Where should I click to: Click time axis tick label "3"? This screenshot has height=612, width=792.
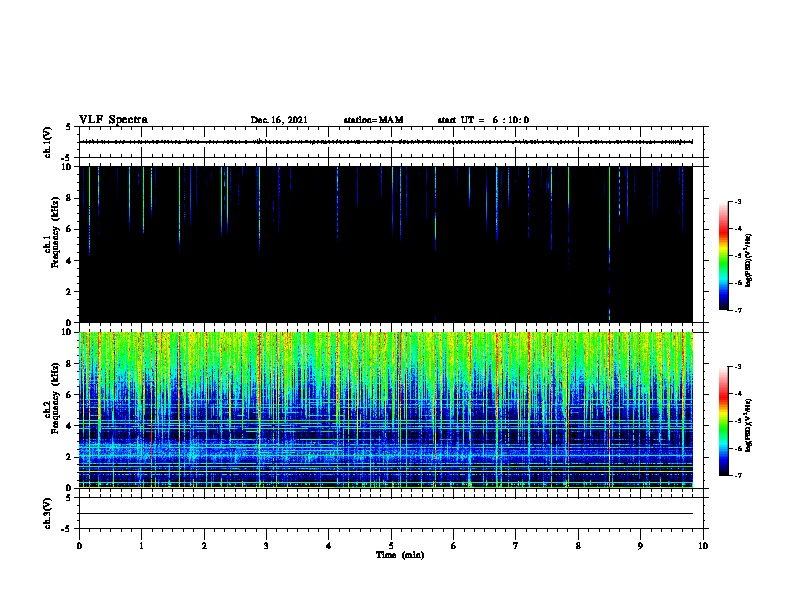coord(266,546)
